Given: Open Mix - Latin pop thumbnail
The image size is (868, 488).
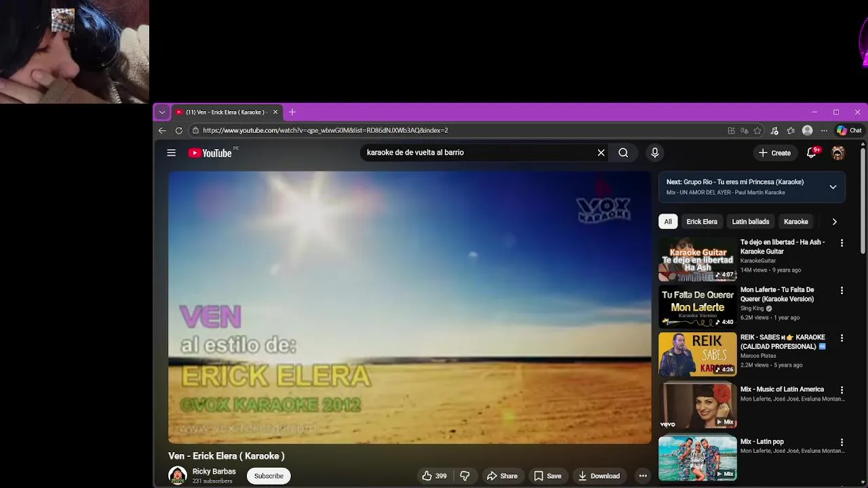Looking at the screenshot, I should coord(697,457).
